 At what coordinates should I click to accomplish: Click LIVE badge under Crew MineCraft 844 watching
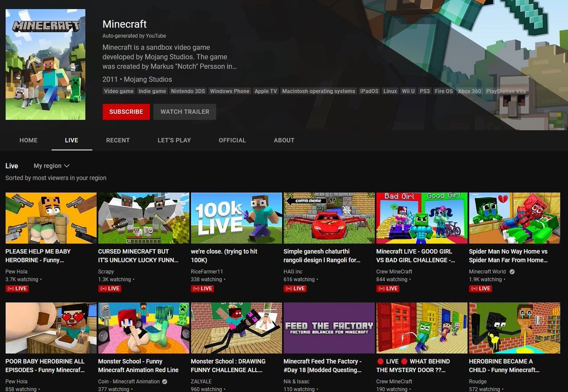(388, 288)
